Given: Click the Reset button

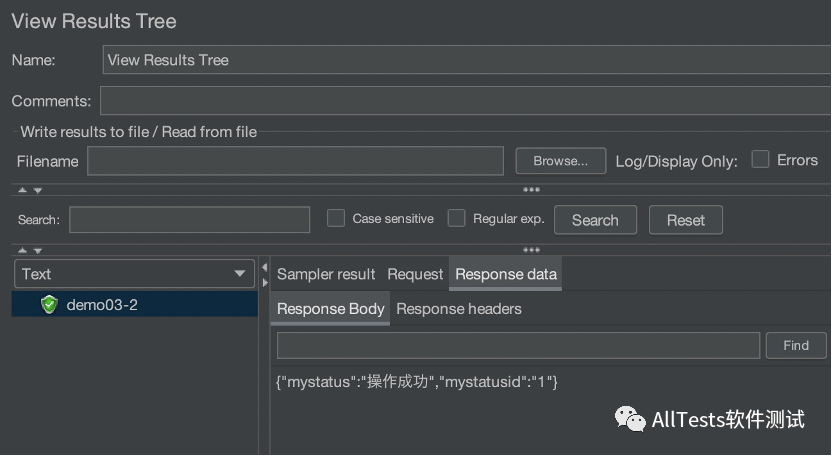Looking at the screenshot, I should pyautogui.click(x=686, y=220).
